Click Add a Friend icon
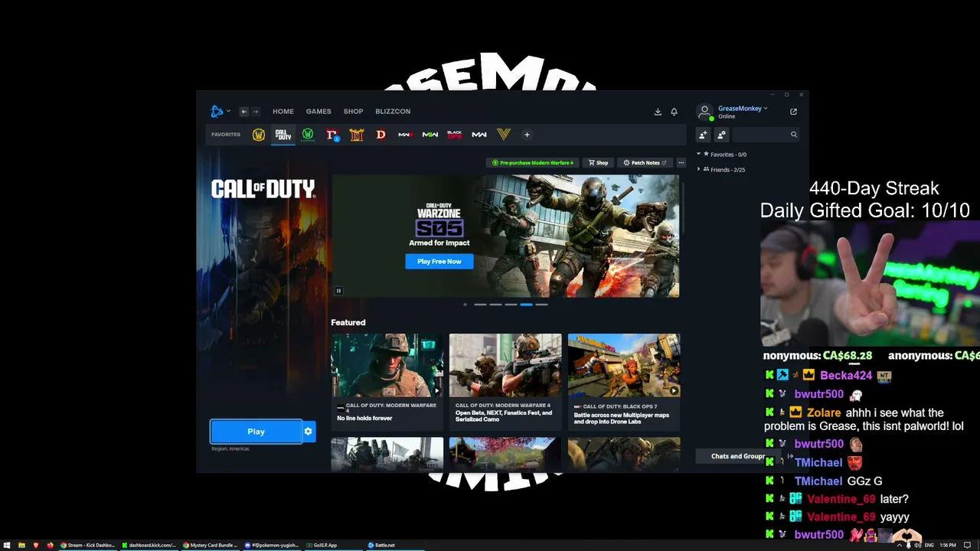Viewport: 980px width, 551px height. [x=703, y=135]
